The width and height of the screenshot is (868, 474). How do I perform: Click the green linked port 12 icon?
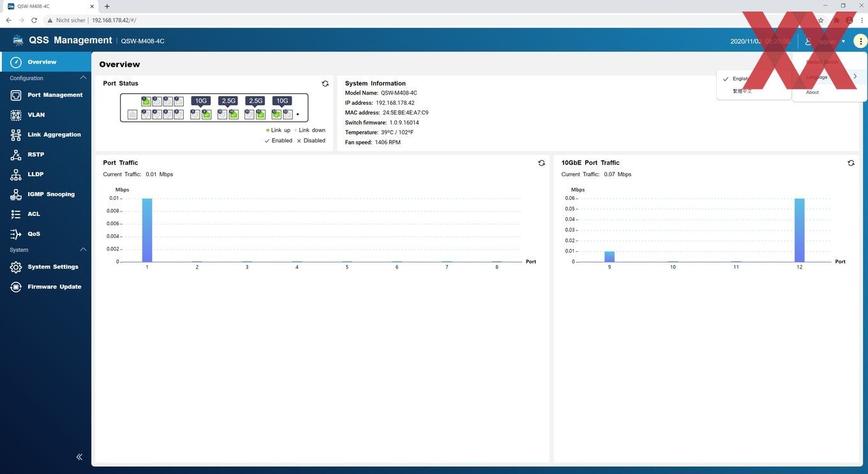point(276,114)
